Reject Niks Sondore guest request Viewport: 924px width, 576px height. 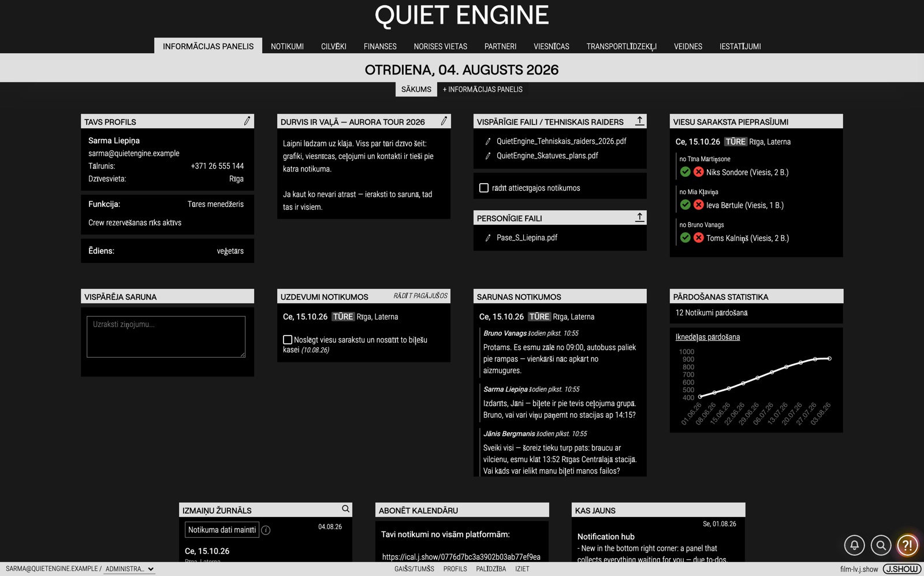tap(699, 172)
